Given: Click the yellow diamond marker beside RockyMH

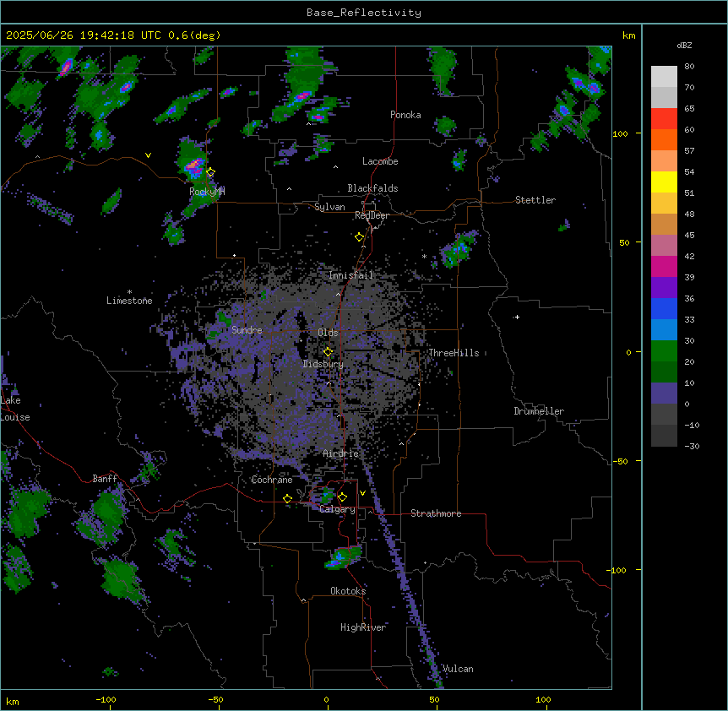Looking at the screenshot, I should tap(210, 172).
